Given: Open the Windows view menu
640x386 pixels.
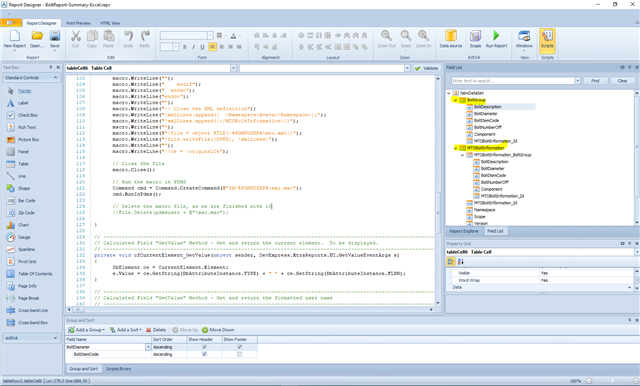Looking at the screenshot, I should pos(524,39).
